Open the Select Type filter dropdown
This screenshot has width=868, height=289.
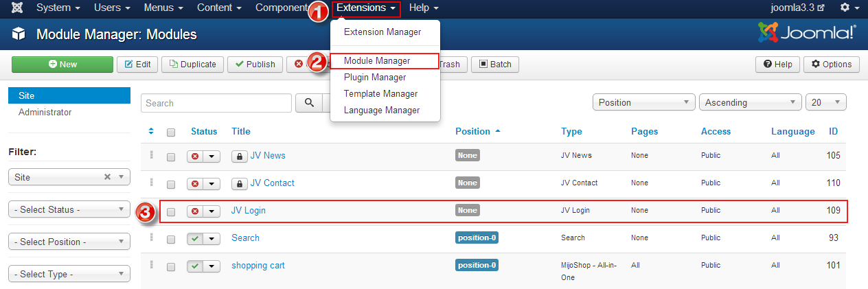pyautogui.click(x=69, y=274)
